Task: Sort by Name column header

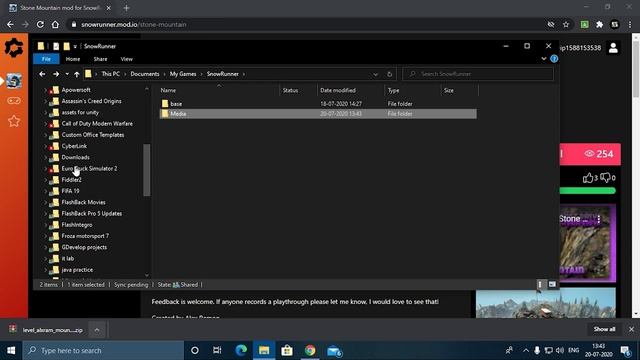Action: click(x=168, y=90)
